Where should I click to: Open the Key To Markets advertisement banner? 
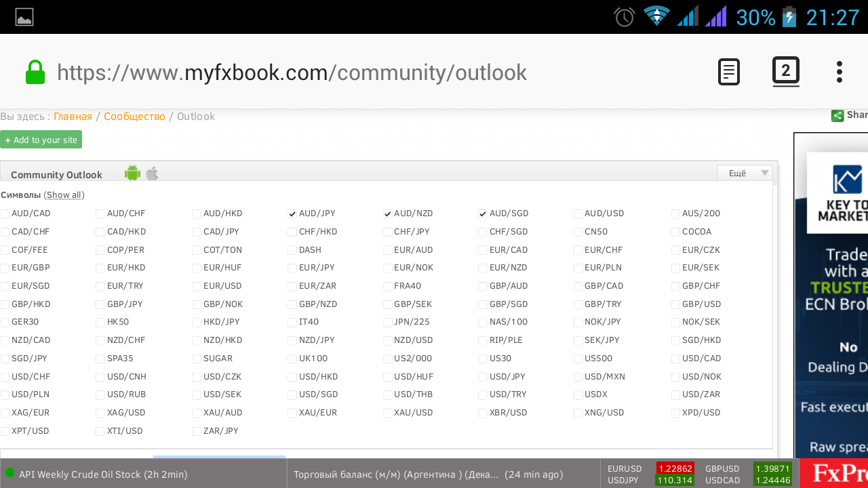tap(831, 295)
